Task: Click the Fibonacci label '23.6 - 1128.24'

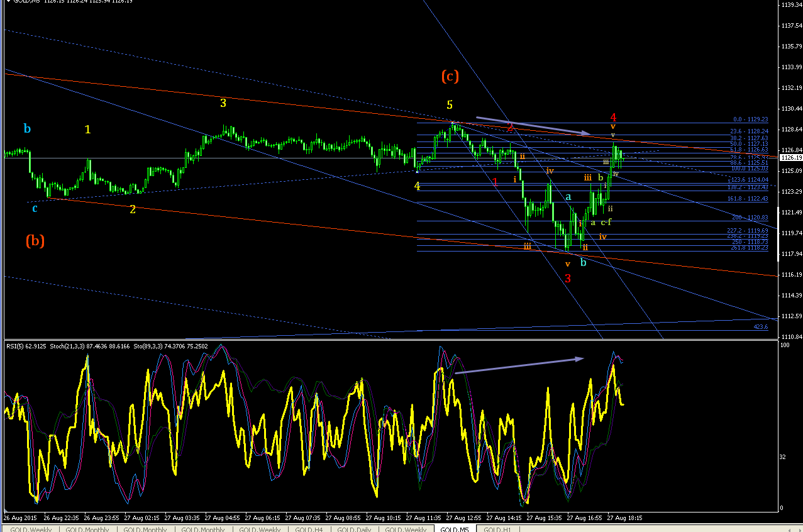Action: point(750,131)
